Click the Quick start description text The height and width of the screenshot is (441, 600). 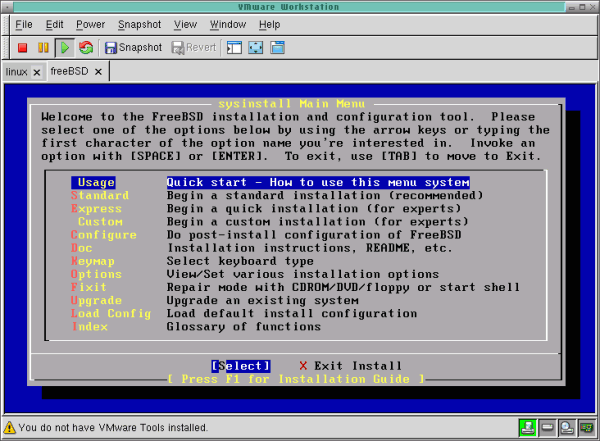coord(318,182)
